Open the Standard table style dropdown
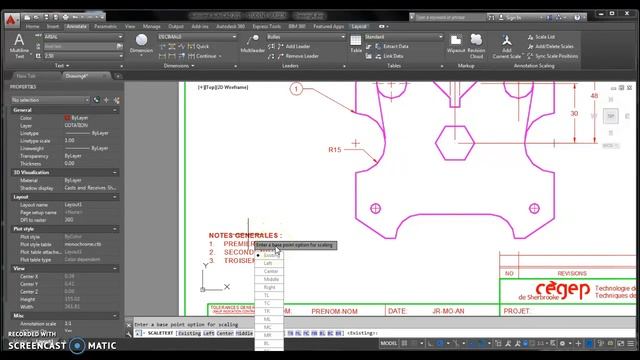640x360 pixels. [x=403, y=37]
